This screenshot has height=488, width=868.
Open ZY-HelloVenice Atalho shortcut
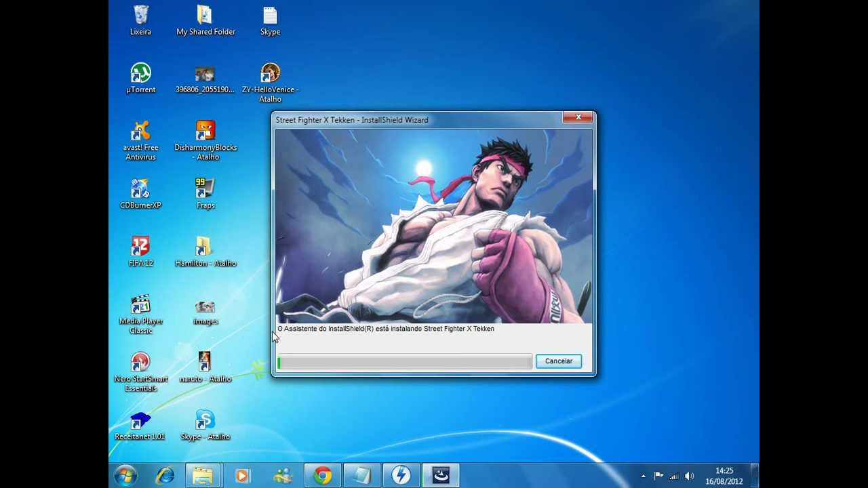[270, 83]
